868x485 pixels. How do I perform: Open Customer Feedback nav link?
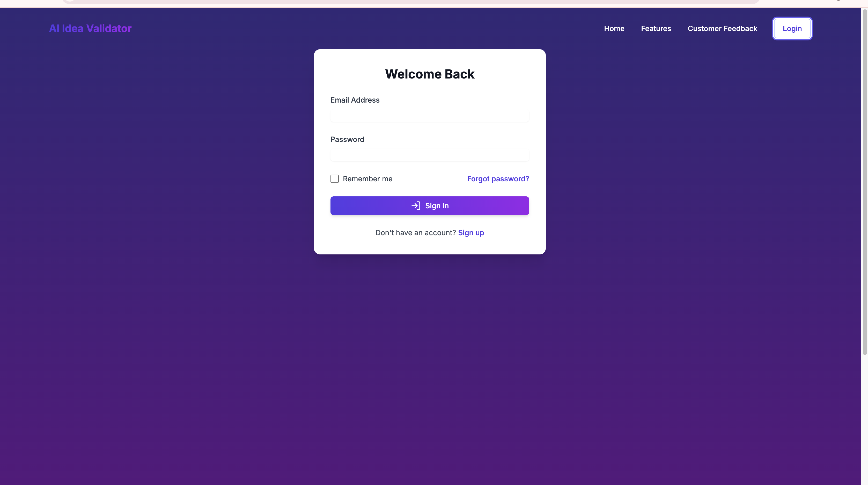(722, 28)
